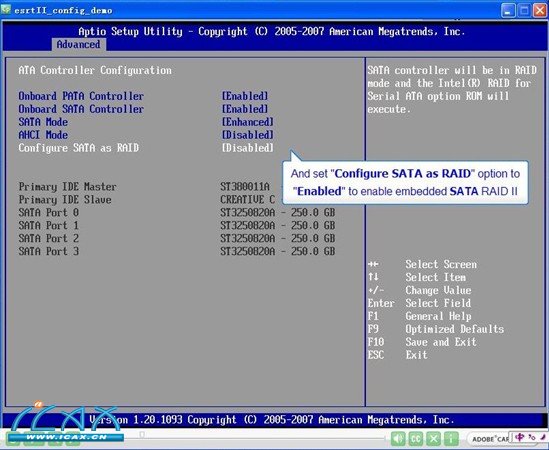Click ST380011A drive value
This screenshot has width=549, height=450.
coord(245,187)
